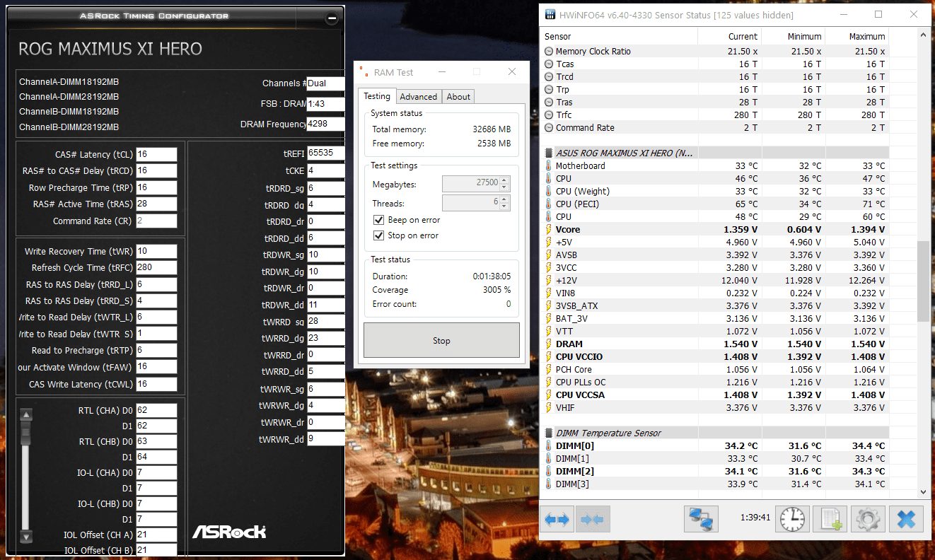Click the Sensor column header
This screenshot has width=935, height=560.
point(620,37)
